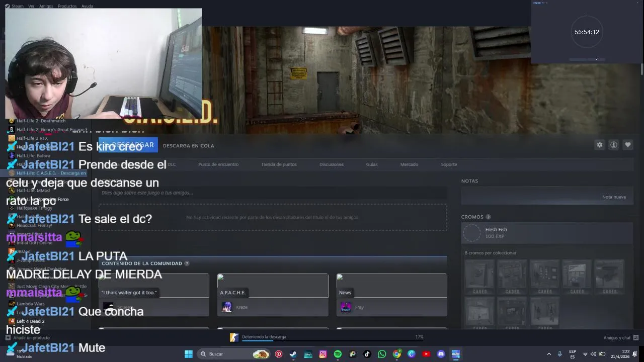Screen dimensions: 644x362
Task: Open Windows Start menu
Action: tap(189, 354)
